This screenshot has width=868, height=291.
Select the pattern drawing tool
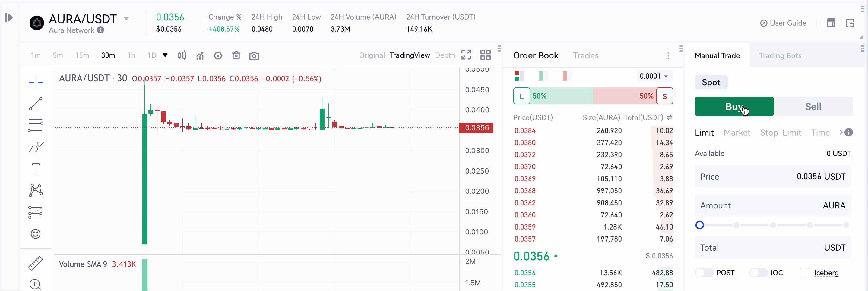[x=36, y=190]
